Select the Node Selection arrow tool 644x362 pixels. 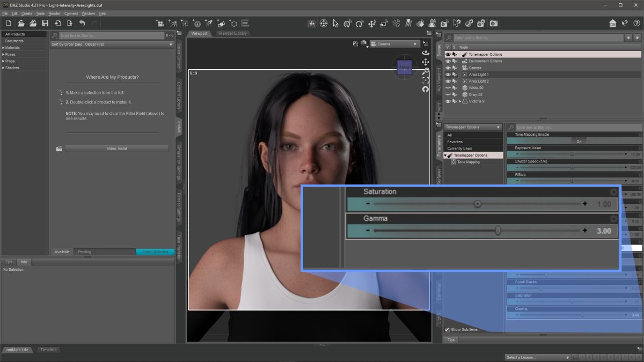point(335,23)
